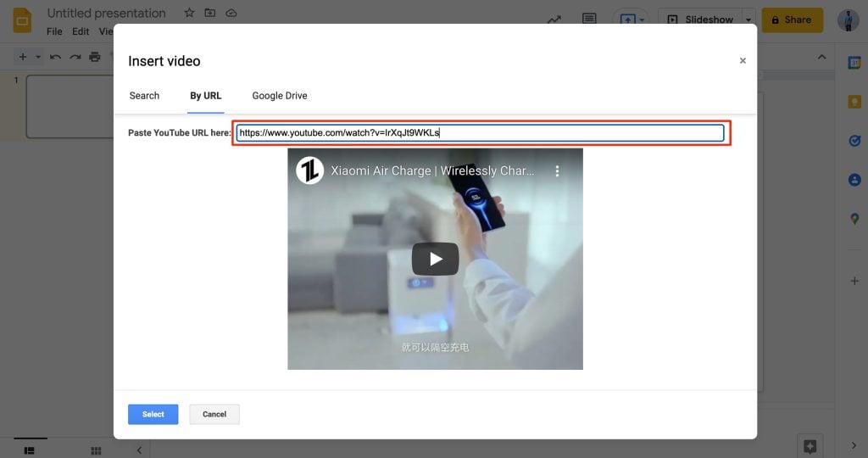The height and width of the screenshot is (458, 868).
Task: Click the Untitled presentation title
Action: [106, 14]
